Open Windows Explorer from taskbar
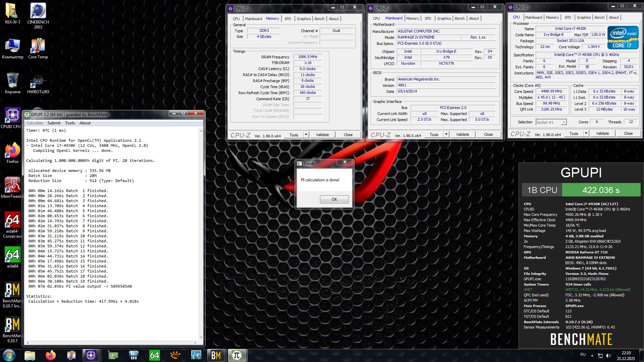This screenshot has width=644, height=362. pos(30,355)
